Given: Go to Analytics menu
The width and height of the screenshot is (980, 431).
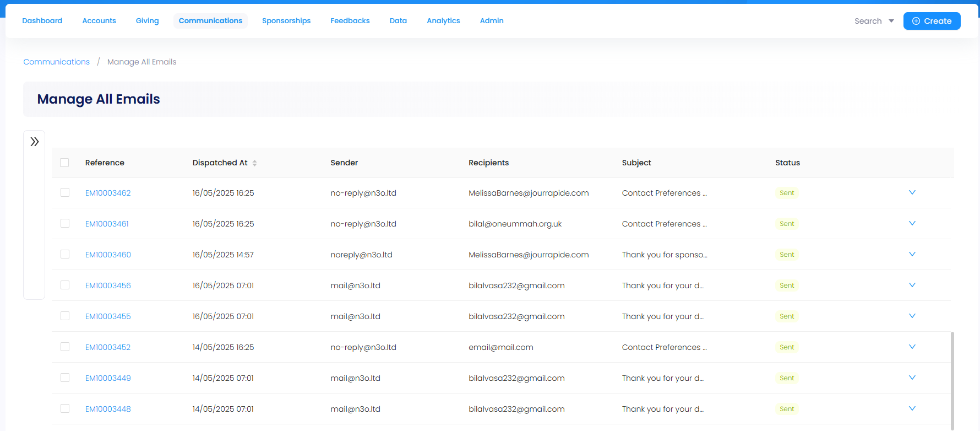Looking at the screenshot, I should 443,21.
